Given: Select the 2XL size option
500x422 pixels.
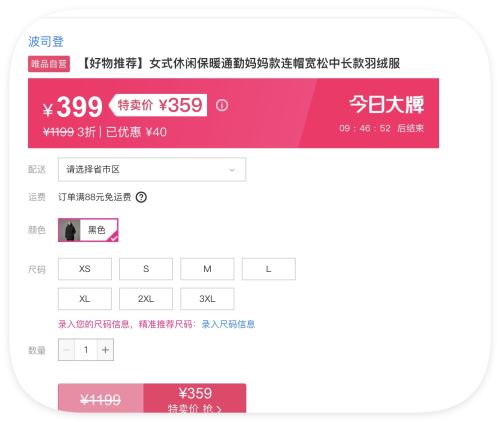Looking at the screenshot, I should 146,299.
